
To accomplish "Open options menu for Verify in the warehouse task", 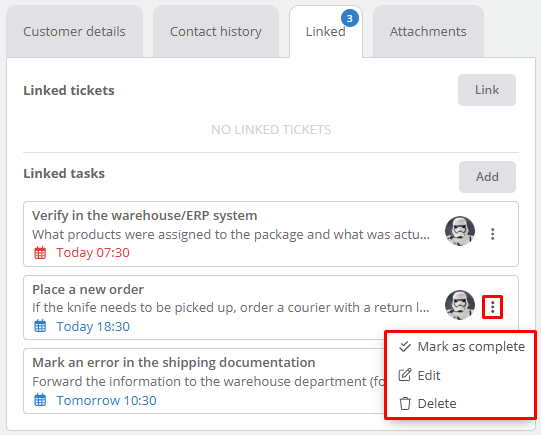I will pyautogui.click(x=493, y=234).
